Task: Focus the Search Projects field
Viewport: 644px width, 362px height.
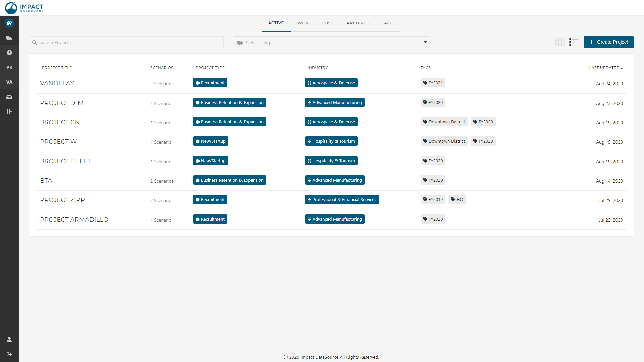Action: pyautogui.click(x=126, y=42)
